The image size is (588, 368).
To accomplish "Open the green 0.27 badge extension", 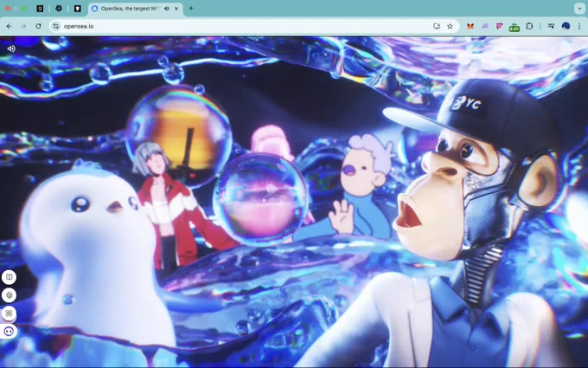I will point(514,27).
